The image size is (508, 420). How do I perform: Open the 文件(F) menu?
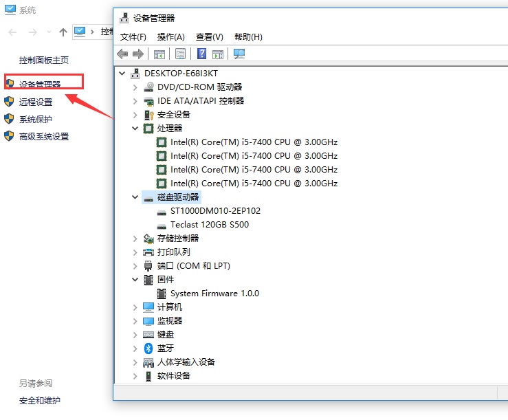coord(133,37)
